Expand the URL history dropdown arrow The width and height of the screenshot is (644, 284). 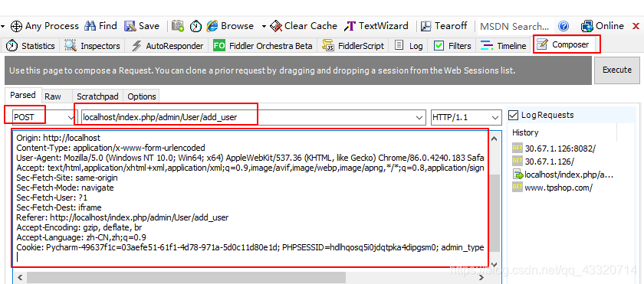419,118
